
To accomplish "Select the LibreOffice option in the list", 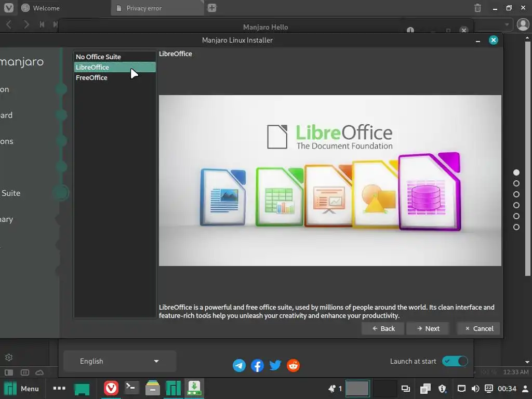I will click(115, 67).
